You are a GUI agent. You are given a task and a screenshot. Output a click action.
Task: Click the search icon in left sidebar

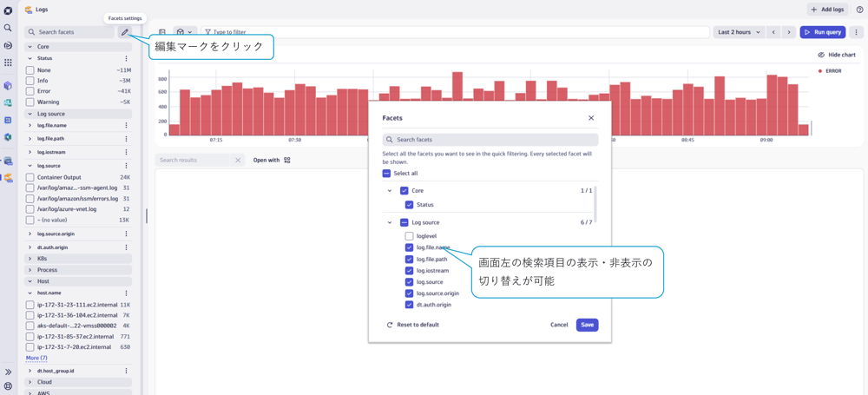[x=8, y=28]
